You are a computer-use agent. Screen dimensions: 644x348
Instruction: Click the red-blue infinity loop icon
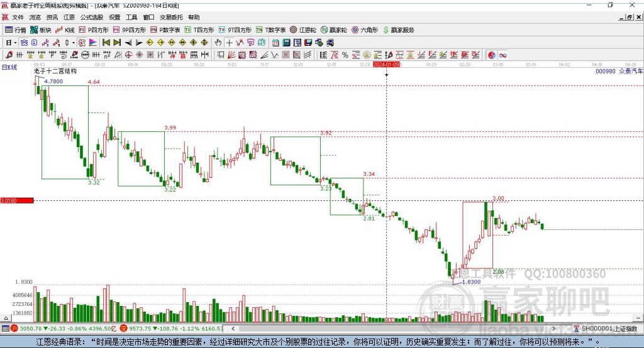[502, 55]
